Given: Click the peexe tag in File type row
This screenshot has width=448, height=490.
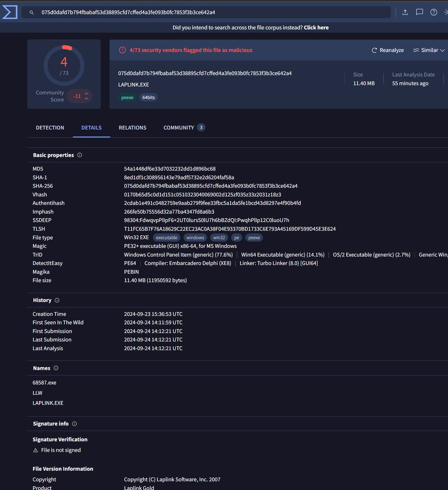Looking at the screenshot, I should (254, 238).
